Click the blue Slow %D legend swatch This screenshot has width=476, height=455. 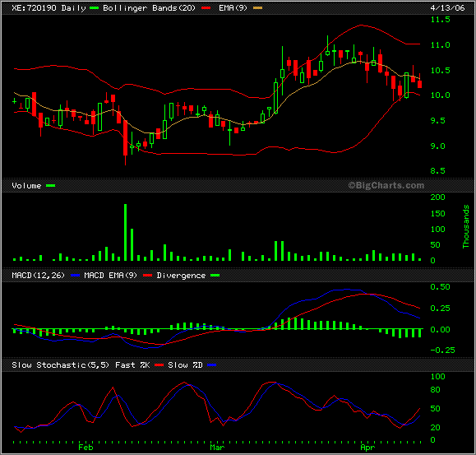pyautogui.click(x=212, y=365)
